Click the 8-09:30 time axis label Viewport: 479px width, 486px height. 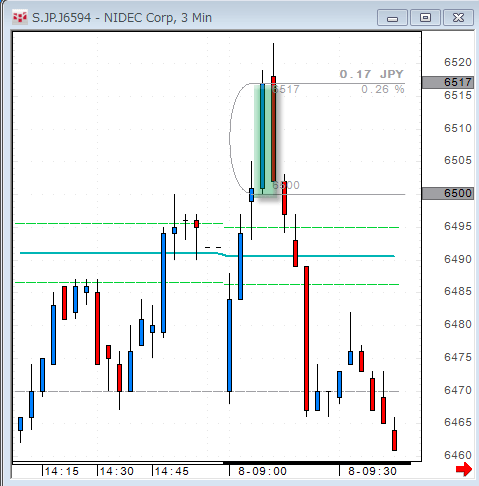click(x=372, y=471)
